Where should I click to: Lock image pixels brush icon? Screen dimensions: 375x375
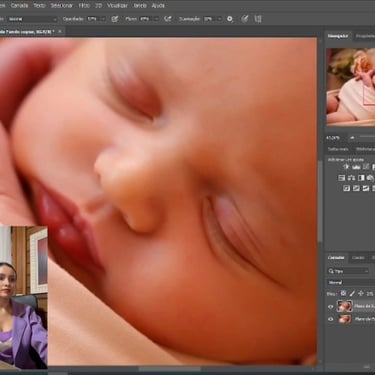(352, 294)
